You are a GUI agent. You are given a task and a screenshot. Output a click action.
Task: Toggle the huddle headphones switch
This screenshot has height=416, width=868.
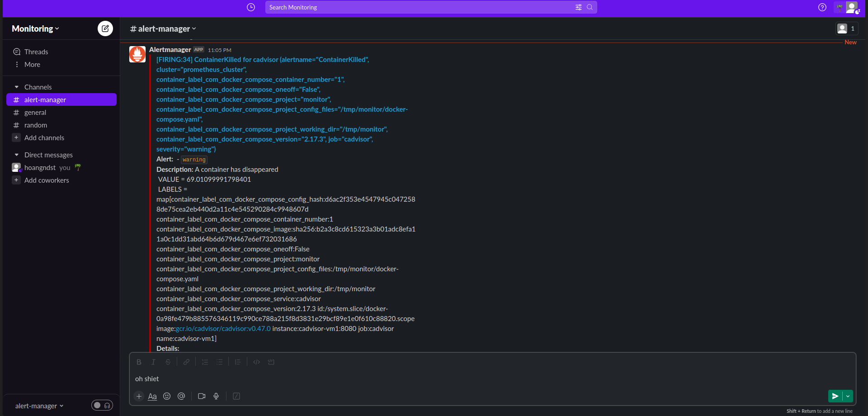click(x=102, y=406)
